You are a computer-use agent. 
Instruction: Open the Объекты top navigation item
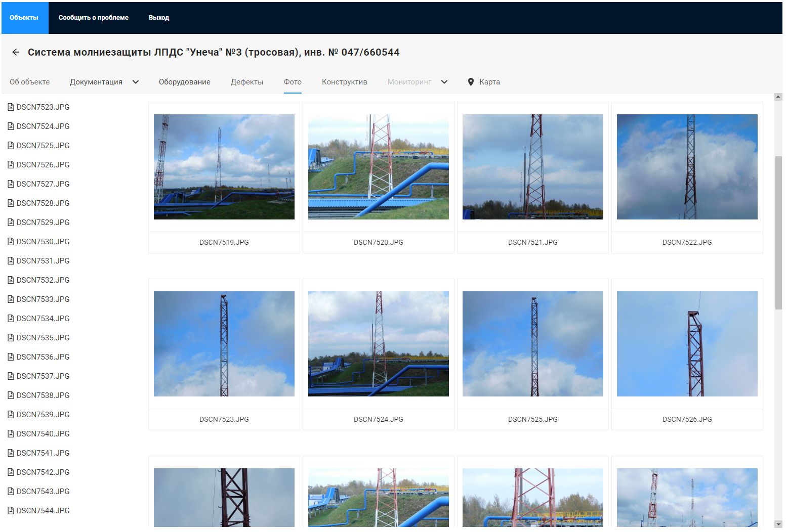pos(24,18)
